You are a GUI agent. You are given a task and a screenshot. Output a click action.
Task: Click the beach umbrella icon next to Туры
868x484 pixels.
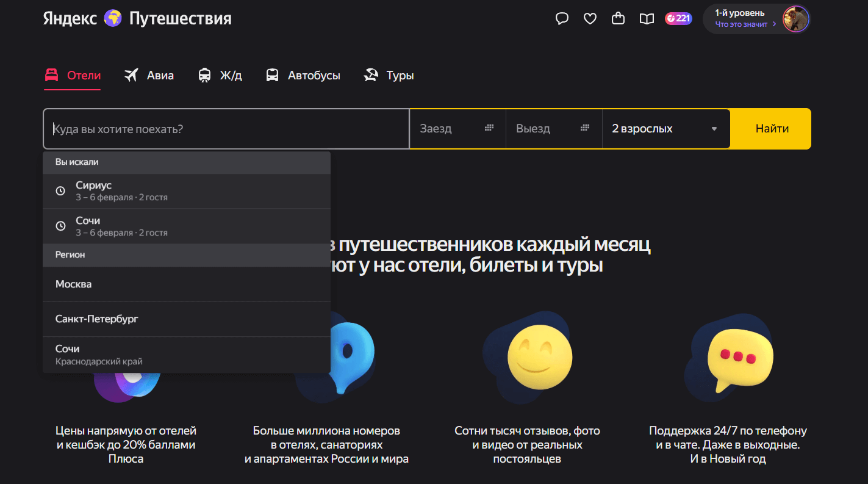coord(371,76)
